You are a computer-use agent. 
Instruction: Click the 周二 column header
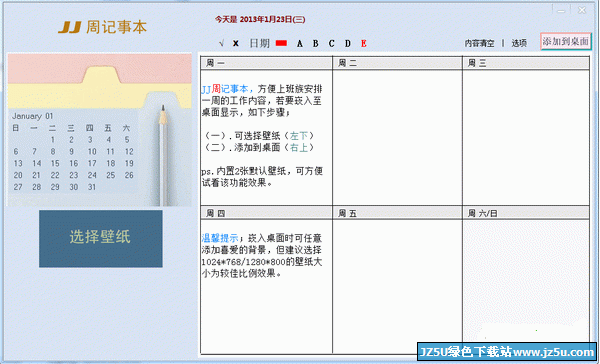click(x=397, y=63)
